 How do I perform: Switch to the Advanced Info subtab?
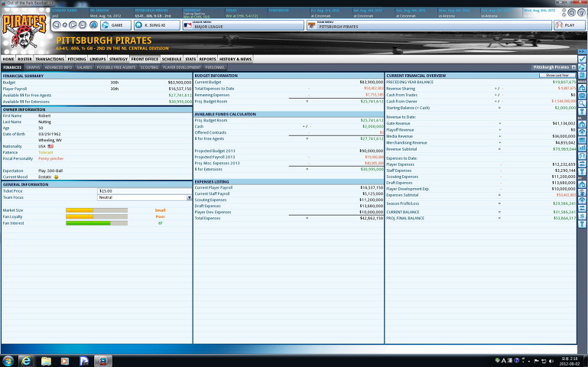click(59, 67)
